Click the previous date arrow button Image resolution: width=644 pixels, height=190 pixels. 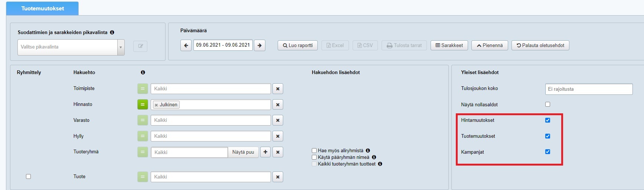coord(186,46)
